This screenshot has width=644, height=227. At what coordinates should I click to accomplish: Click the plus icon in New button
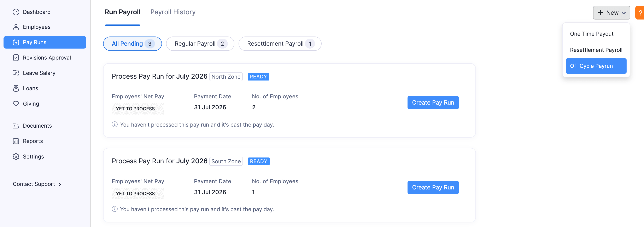click(600, 12)
